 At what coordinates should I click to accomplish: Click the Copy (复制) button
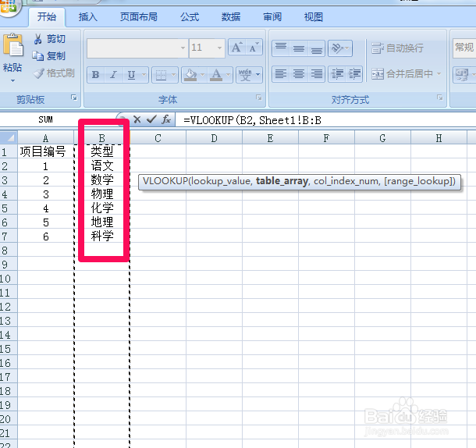[x=49, y=56]
